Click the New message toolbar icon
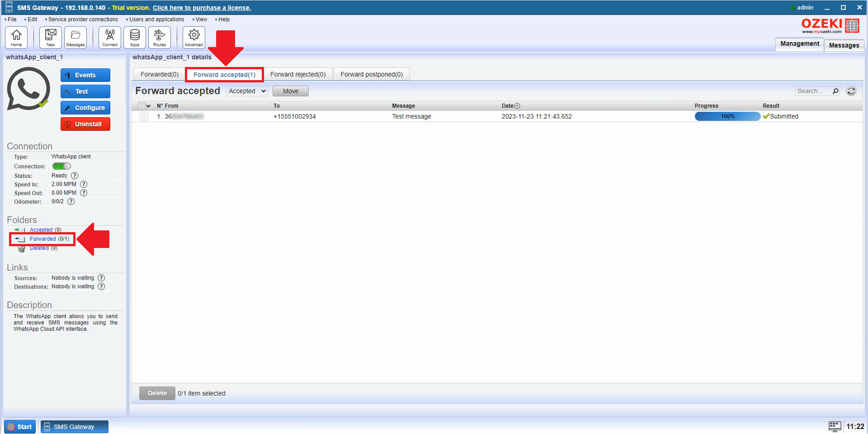Viewport: 868px width, 434px height. pyautogui.click(x=51, y=37)
